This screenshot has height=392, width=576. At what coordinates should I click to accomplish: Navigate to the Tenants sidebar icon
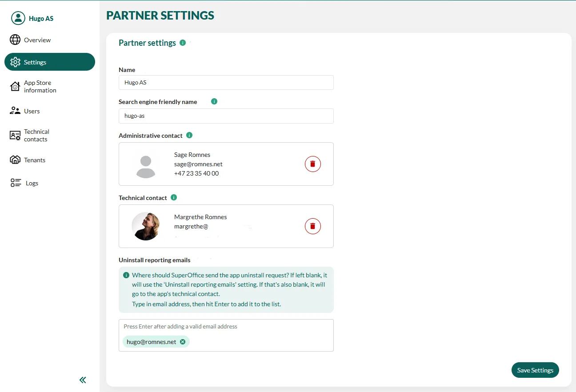(15, 160)
